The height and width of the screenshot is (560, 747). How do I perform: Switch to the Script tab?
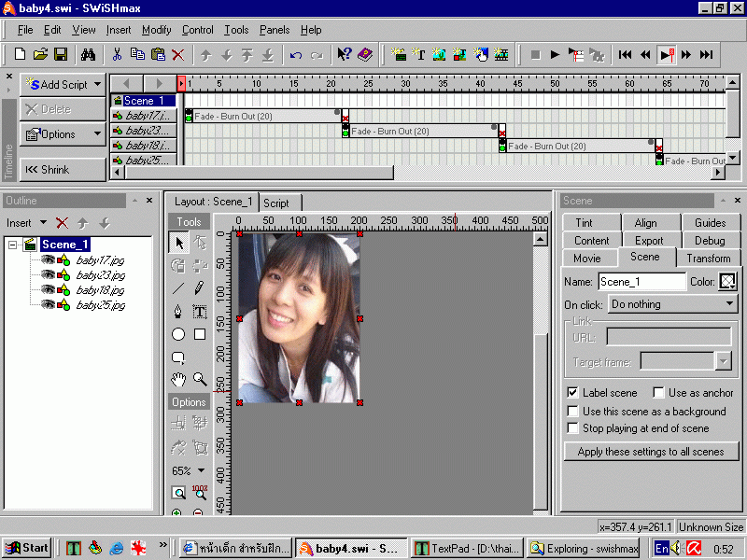[x=276, y=203]
